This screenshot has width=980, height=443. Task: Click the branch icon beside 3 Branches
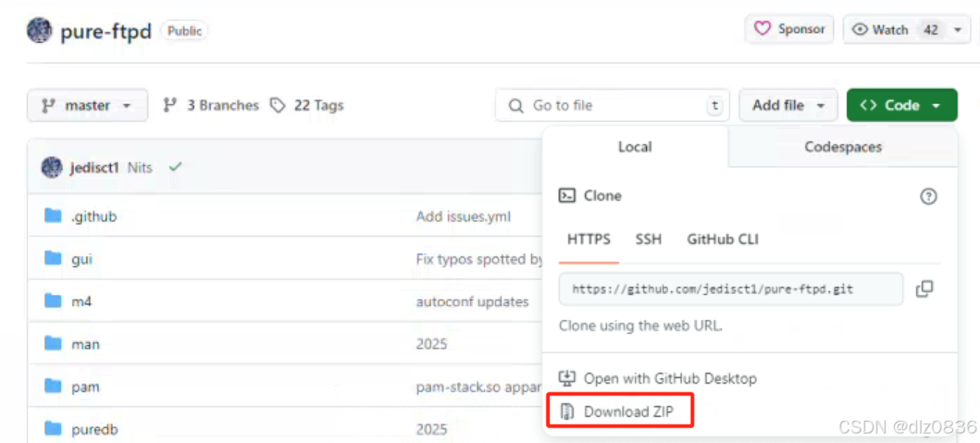coord(170,106)
